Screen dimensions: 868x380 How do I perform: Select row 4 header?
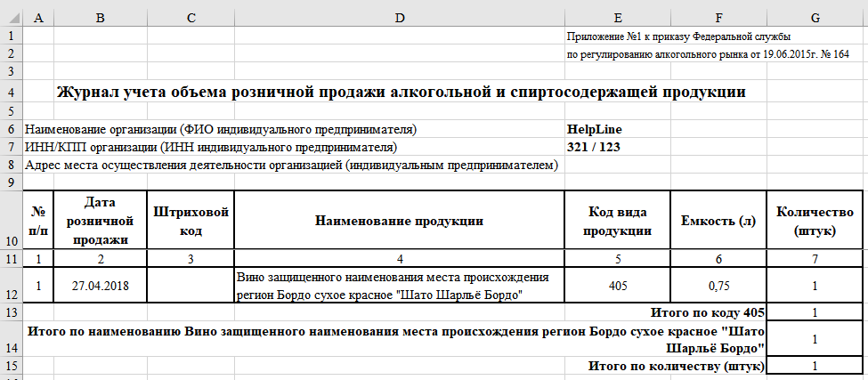(x=11, y=93)
